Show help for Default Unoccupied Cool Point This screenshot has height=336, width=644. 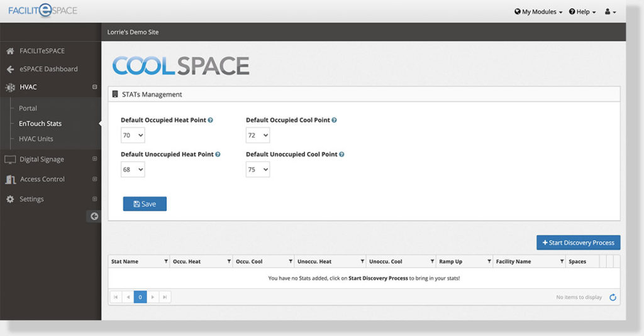click(341, 154)
